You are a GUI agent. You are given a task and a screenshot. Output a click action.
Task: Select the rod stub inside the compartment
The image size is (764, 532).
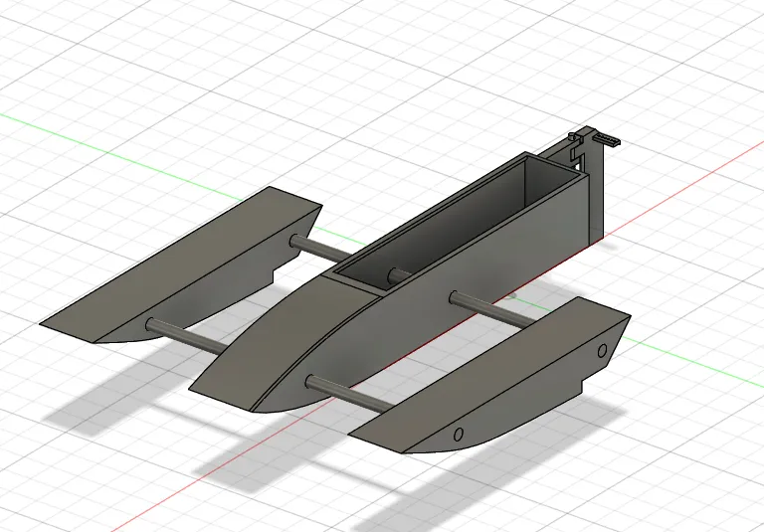tap(400, 275)
